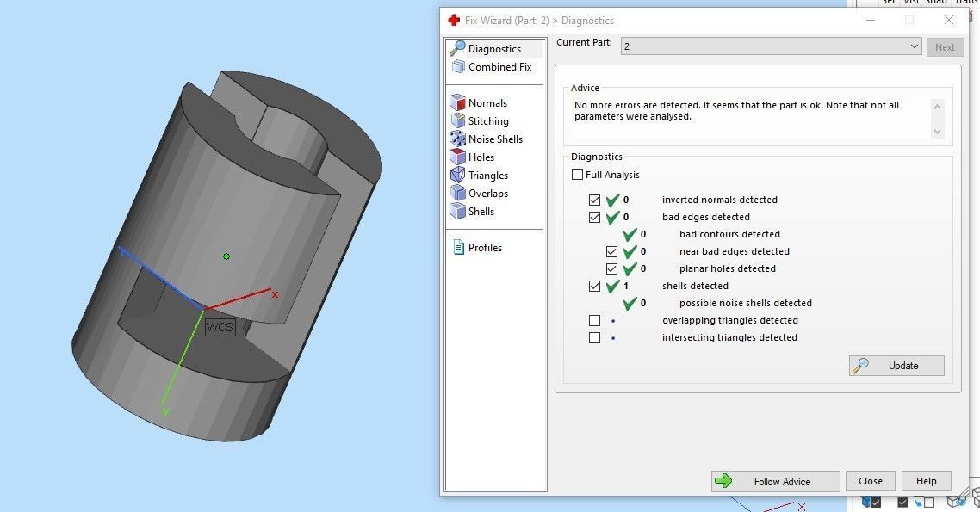The image size is (980, 512).
Task: Uncheck inverted normals detected checkbox
Action: (594, 200)
